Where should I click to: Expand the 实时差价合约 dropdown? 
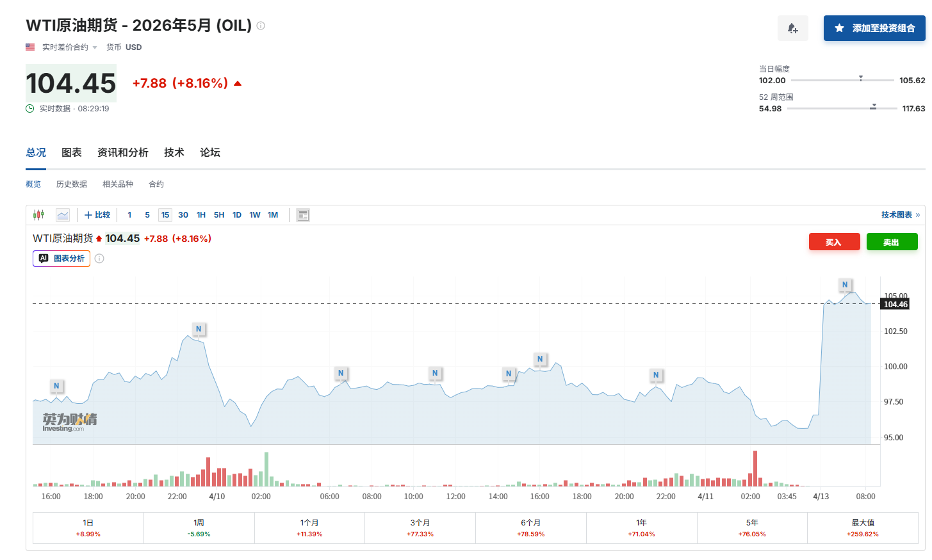click(x=70, y=47)
